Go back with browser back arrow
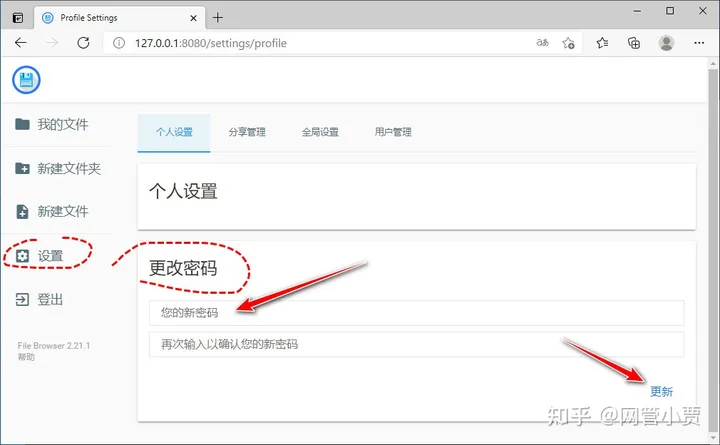 [x=21, y=43]
